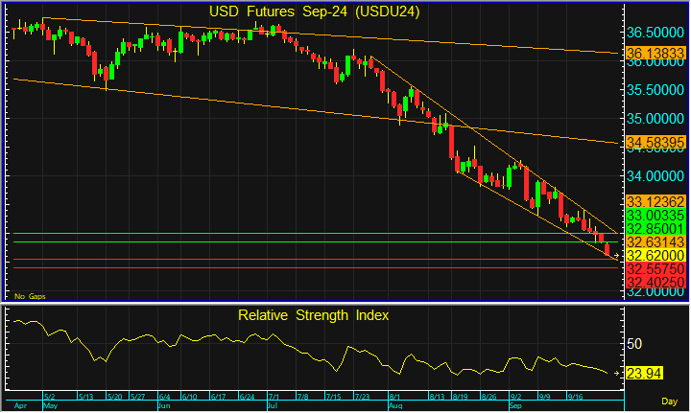Click the red 32.40250 level tag

654,283
